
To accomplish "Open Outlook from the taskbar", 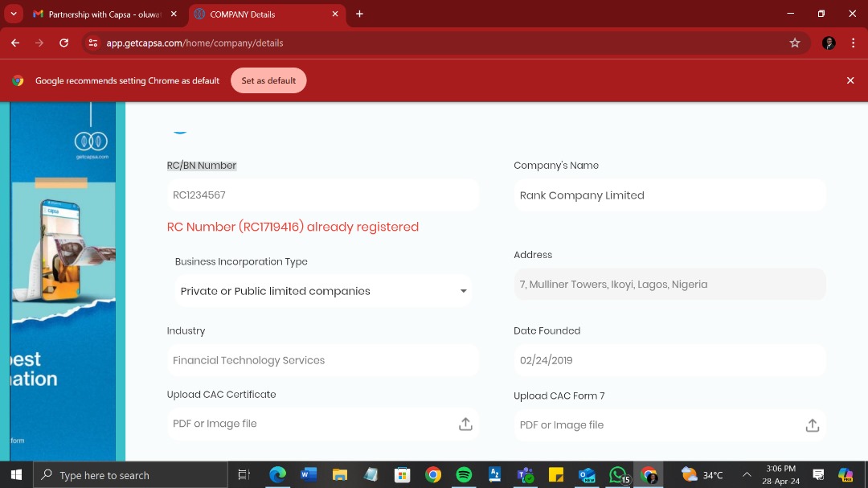I will 587,474.
